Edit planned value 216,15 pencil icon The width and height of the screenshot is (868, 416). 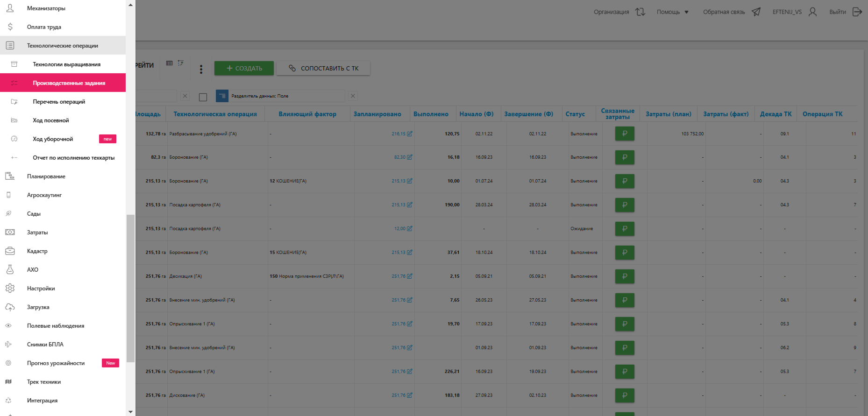click(x=410, y=134)
